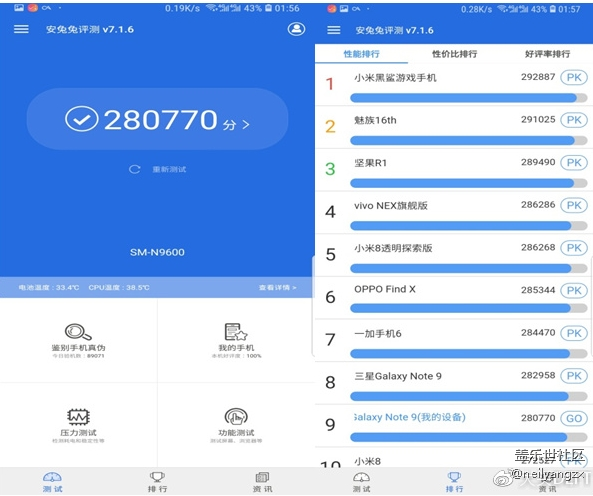This screenshot has width=593, height=496.
Task: Tap the score checkmark icon
Action: [82, 119]
